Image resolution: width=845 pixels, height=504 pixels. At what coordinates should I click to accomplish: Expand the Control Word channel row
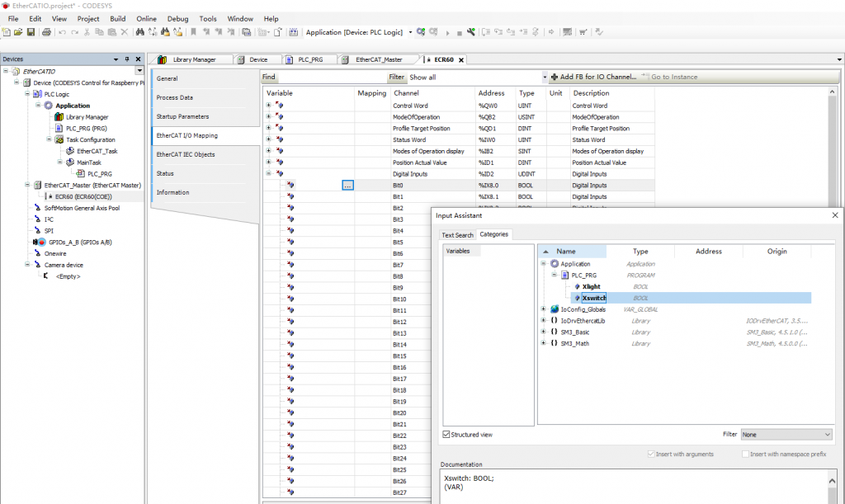coord(268,105)
